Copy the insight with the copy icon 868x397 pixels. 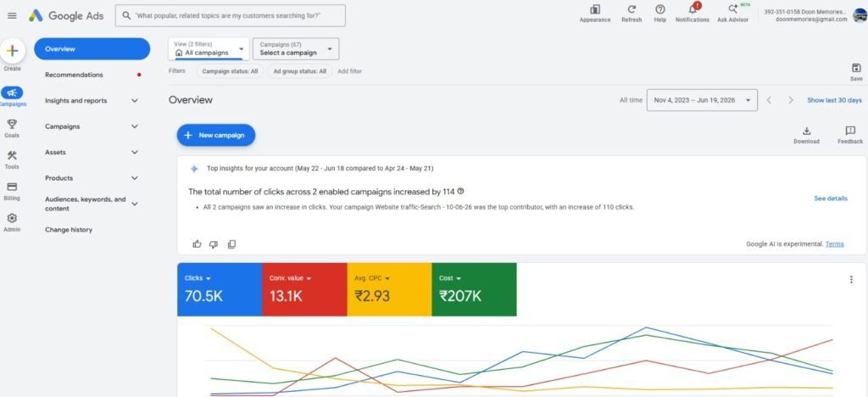point(231,244)
